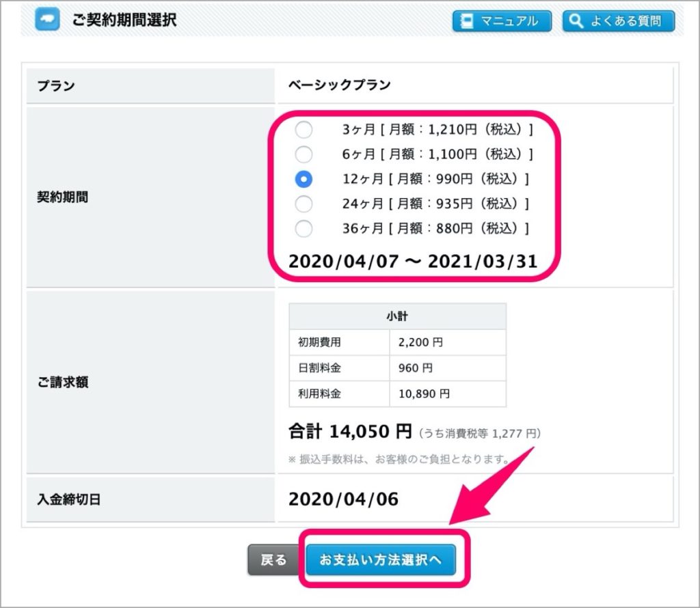Screen dimensions: 700x608
Task: Proceed with お支払い方法選択へ button
Action: [381, 559]
